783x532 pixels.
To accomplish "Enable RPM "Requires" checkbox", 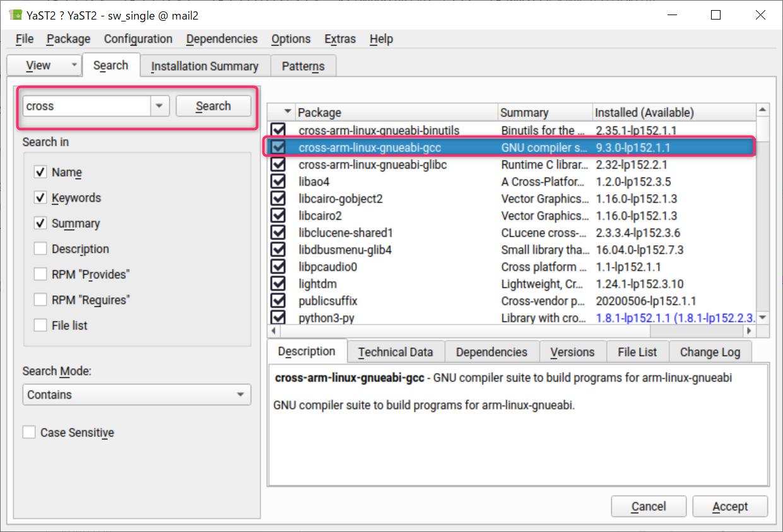I will [40, 300].
